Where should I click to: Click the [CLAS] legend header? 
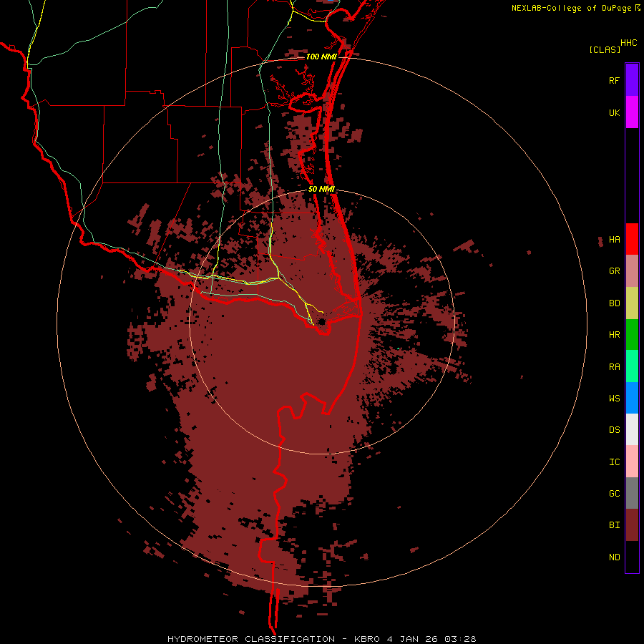(605, 49)
